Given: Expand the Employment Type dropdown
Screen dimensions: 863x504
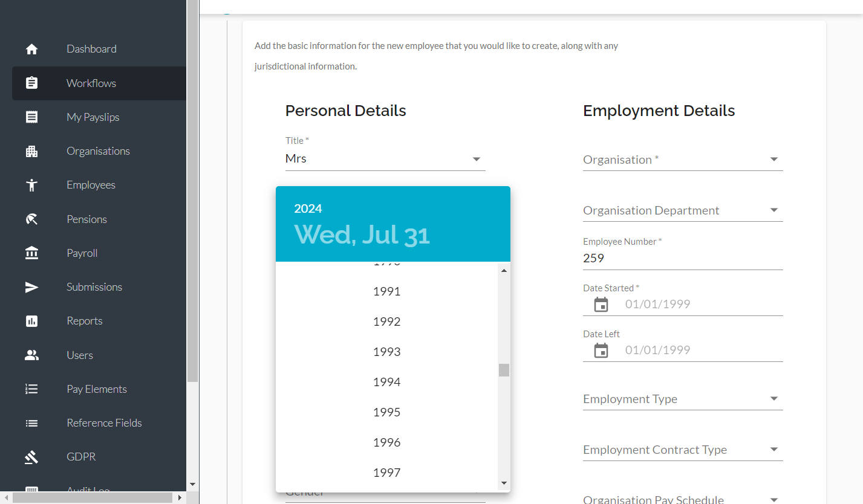Looking at the screenshot, I should tap(683, 399).
